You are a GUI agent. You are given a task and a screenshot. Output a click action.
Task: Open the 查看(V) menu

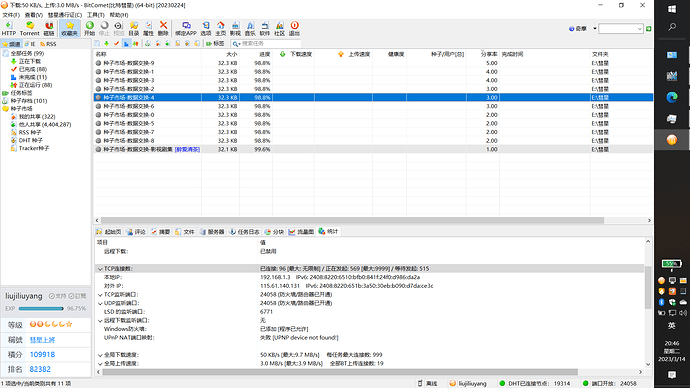click(34, 15)
